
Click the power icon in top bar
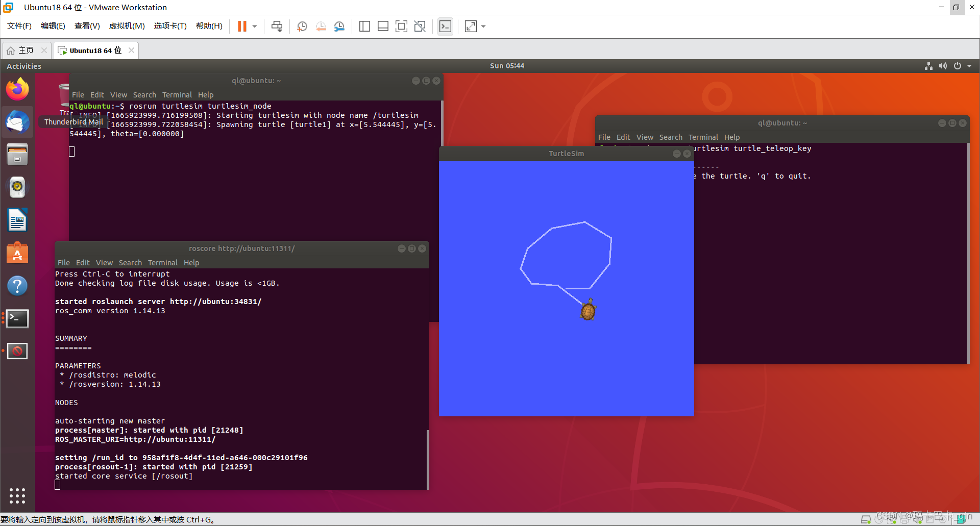(x=958, y=66)
